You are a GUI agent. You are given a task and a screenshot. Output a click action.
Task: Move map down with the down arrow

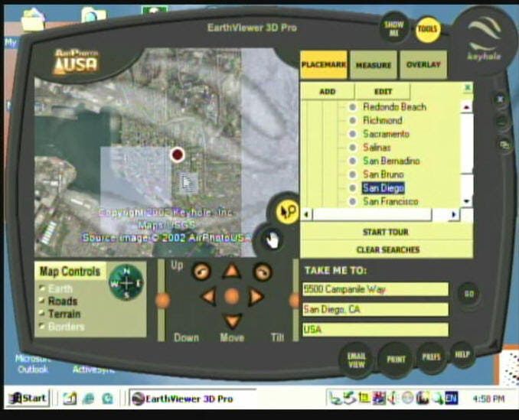(233, 321)
